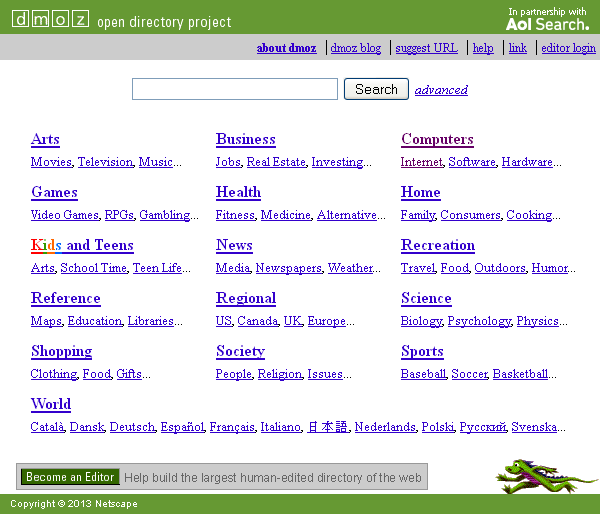The width and height of the screenshot is (600, 515).
Task: Click the Real Estate link
Action: [x=276, y=162]
